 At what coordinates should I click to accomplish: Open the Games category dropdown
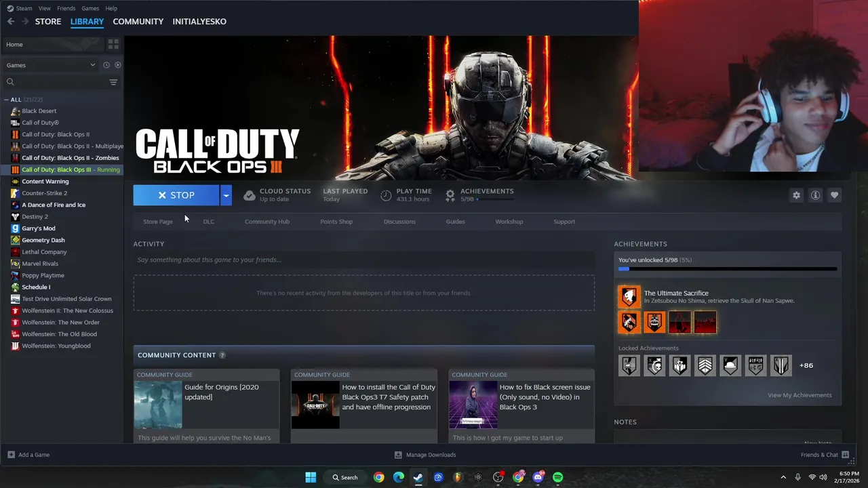(51, 65)
